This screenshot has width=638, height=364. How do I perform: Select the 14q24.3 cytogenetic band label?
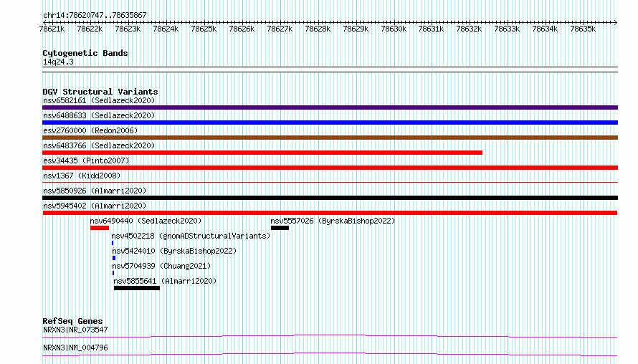click(58, 62)
